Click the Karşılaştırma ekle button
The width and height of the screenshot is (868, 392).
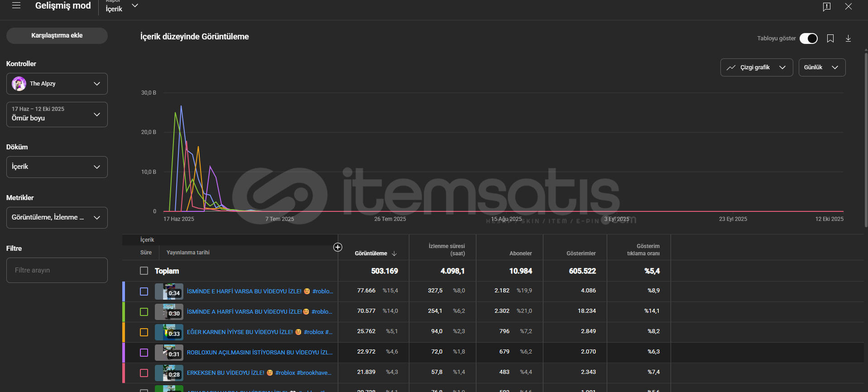[x=57, y=35]
